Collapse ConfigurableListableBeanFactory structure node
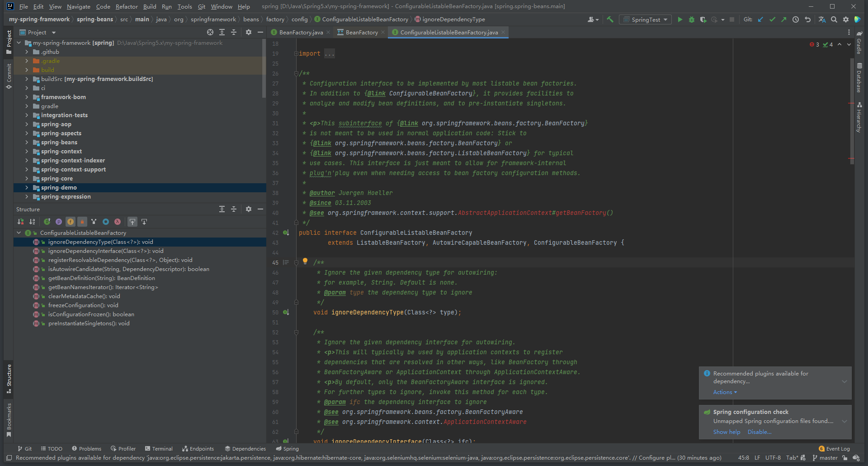The width and height of the screenshot is (868, 466). [19, 233]
